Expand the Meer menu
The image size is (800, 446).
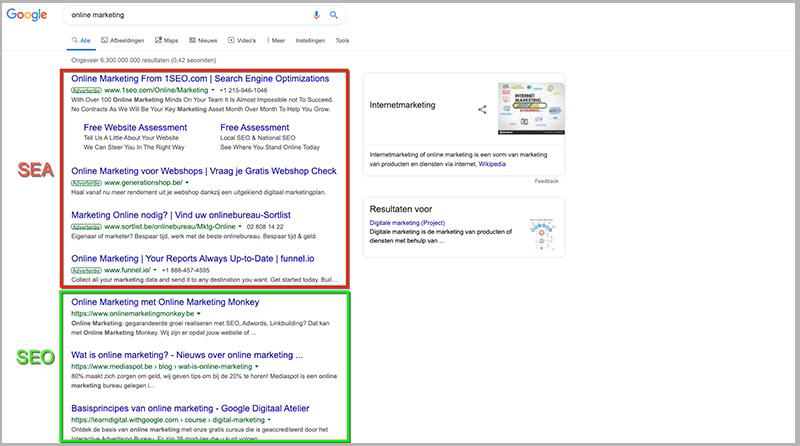tap(277, 41)
